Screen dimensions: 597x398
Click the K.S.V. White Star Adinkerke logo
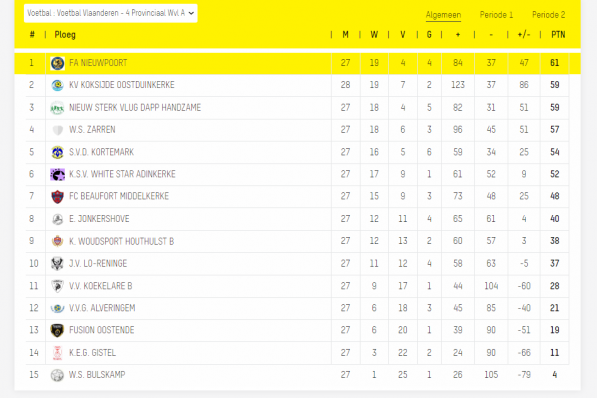coord(57,175)
